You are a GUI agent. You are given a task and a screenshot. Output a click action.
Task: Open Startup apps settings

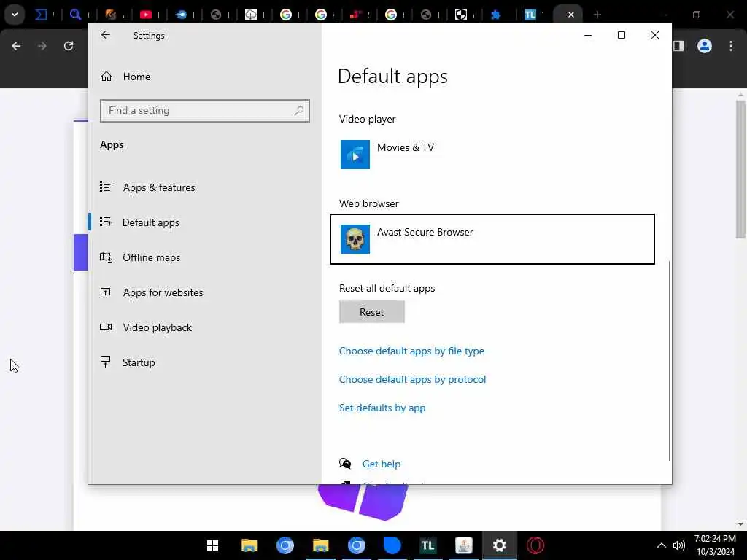[127, 362]
